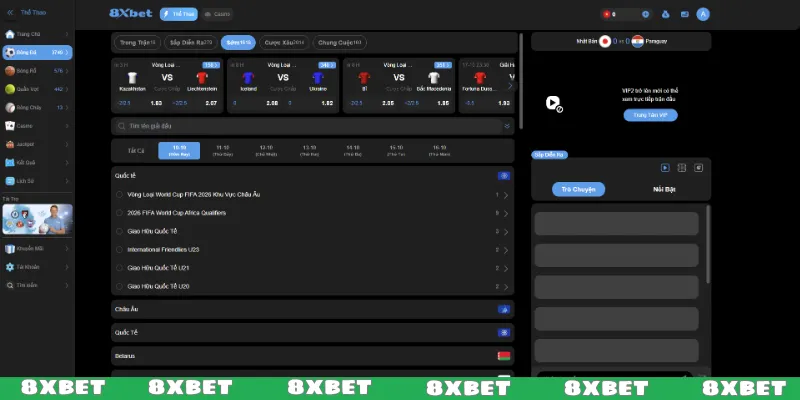
Task: Click the Trò Chuyện chat button
Action: click(x=578, y=189)
